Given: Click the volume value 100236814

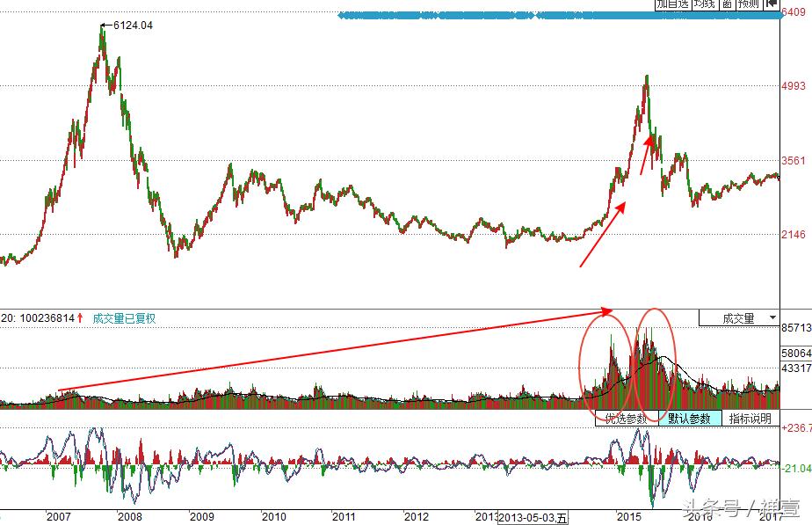Looking at the screenshot, I should pos(47,318).
